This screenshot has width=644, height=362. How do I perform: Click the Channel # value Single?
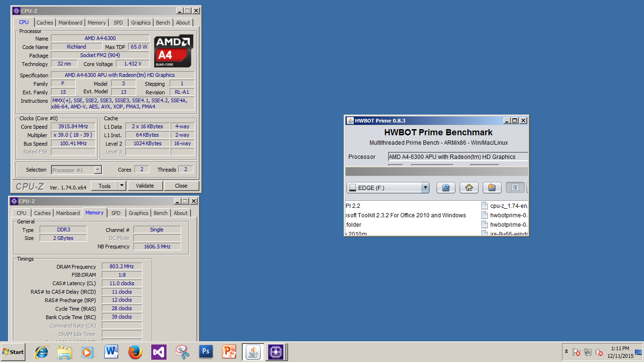point(157,230)
